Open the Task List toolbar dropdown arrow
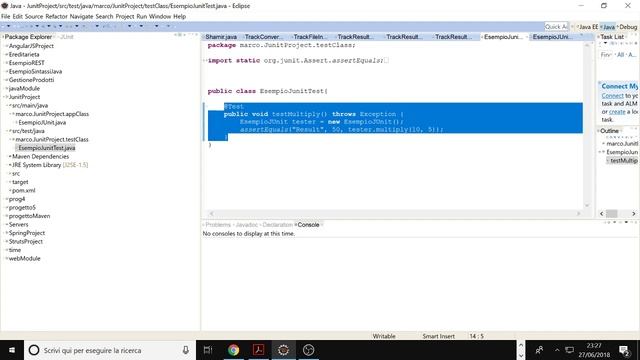 click(606, 44)
